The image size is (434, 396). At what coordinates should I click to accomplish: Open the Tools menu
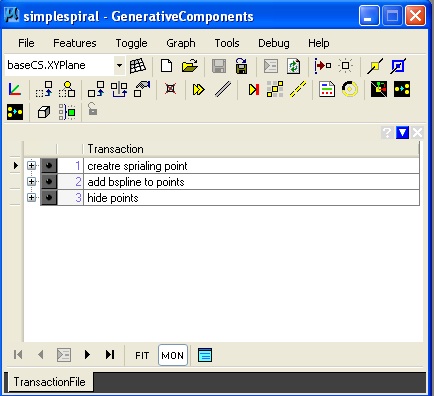point(227,43)
